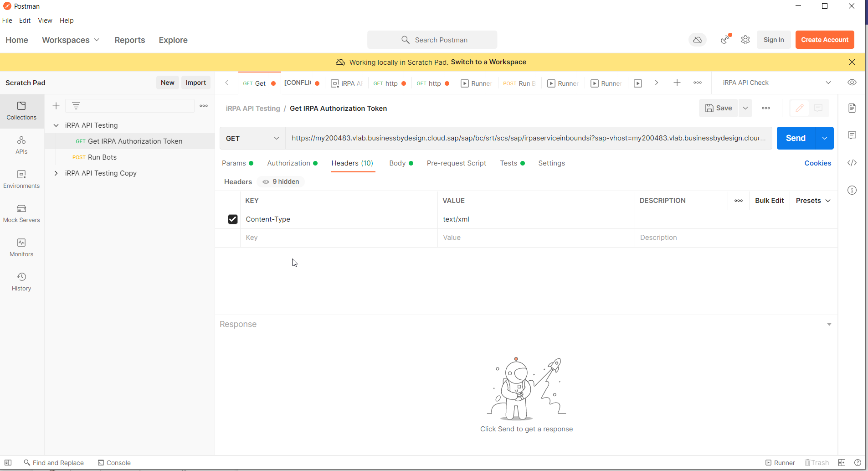This screenshot has width=868, height=471.
Task: Open the request info icon
Action: (x=852, y=190)
